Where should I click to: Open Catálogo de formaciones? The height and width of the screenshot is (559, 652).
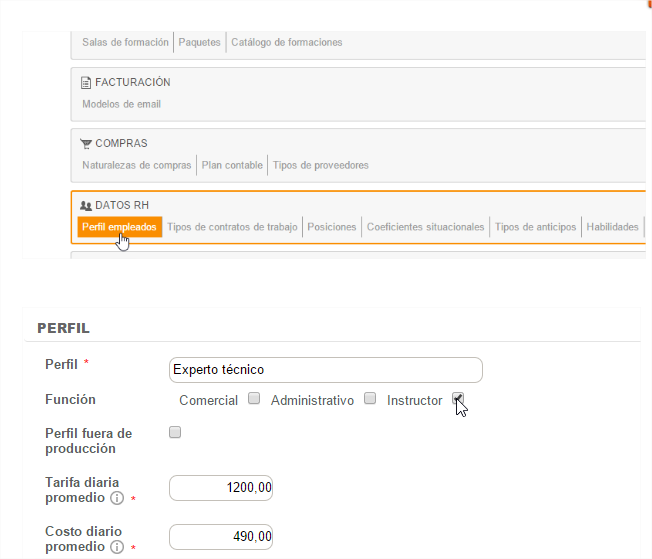tap(287, 42)
